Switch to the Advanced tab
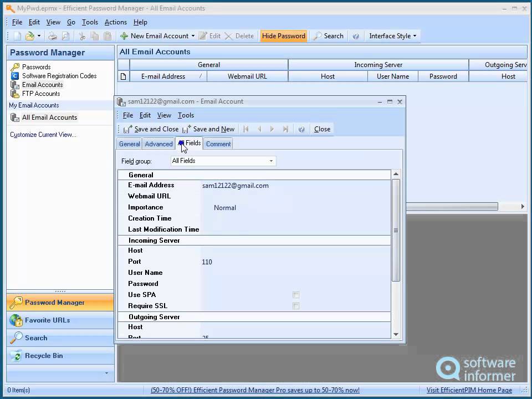The image size is (532, 399). tap(158, 144)
